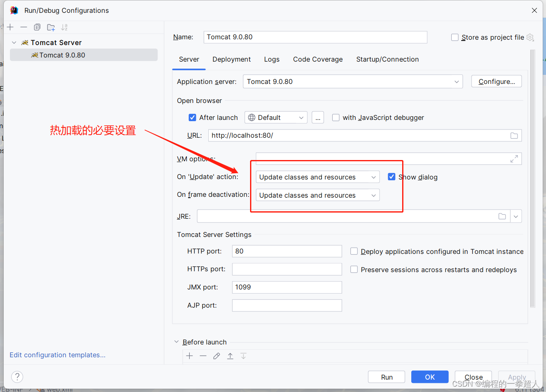546x392 pixels.
Task: Open Edit configuration templates link
Action: pyautogui.click(x=57, y=355)
